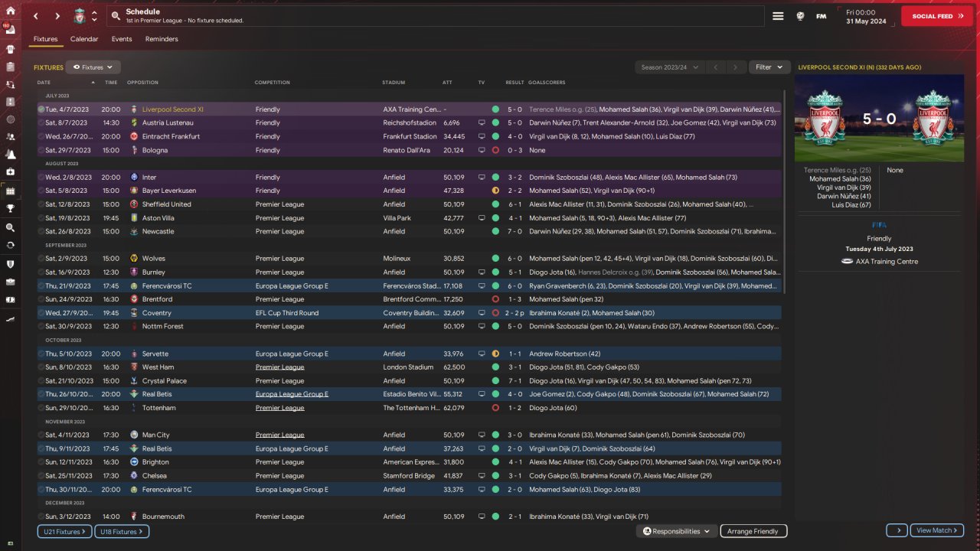Show the next season with right chevron
Viewport: 980px width, 551px height.
pos(736,67)
